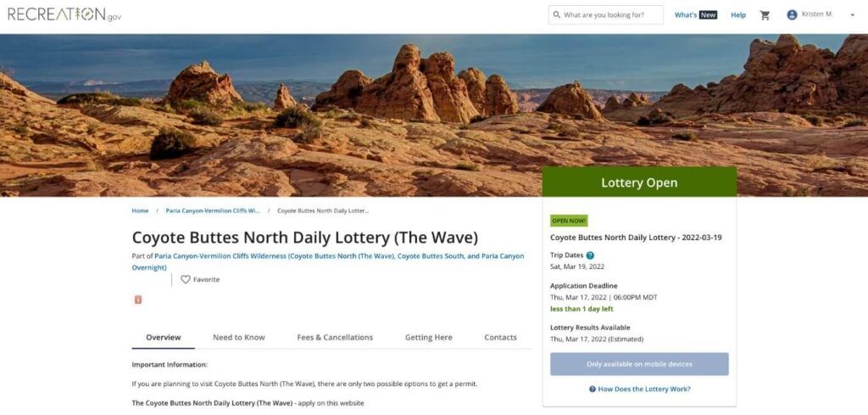The height and width of the screenshot is (415, 868).
Task: Click question icon beside How Does the Lottery Work
Action: [x=593, y=389]
